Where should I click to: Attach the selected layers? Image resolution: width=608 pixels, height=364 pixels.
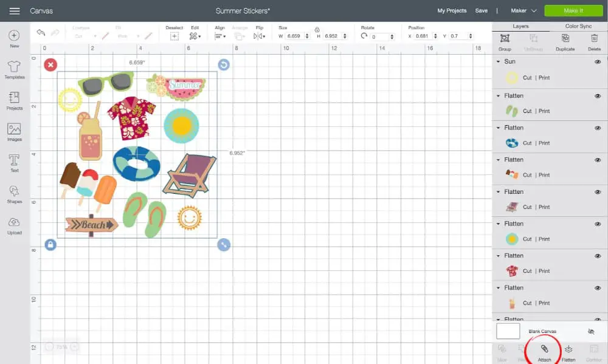(x=544, y=353)
